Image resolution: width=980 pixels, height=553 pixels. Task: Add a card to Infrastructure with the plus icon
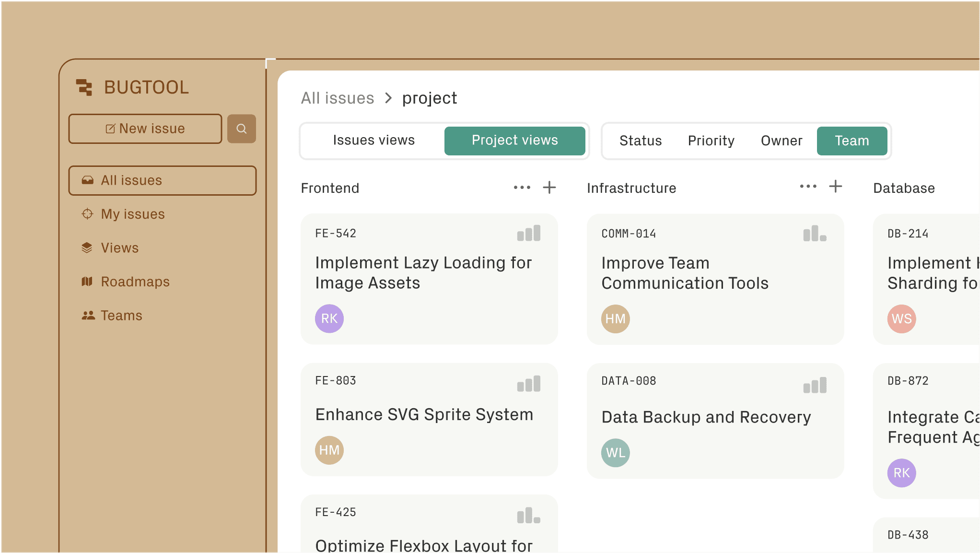(836, 186)
